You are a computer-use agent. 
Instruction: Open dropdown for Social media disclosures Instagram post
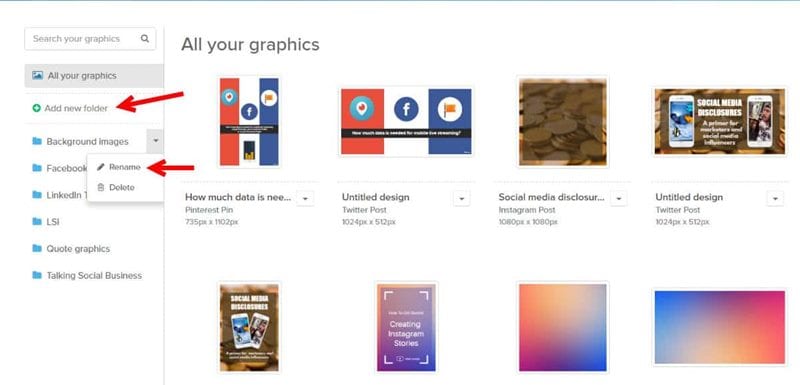(618, 198)
